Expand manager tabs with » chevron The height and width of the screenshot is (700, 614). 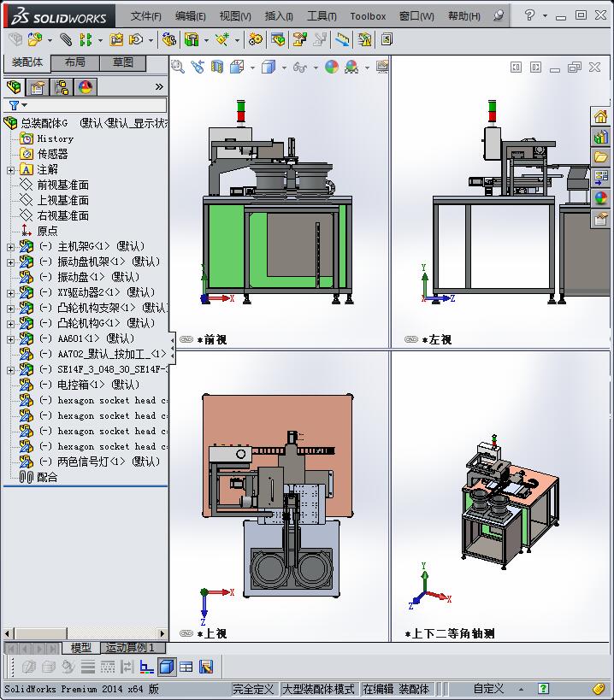159,86
